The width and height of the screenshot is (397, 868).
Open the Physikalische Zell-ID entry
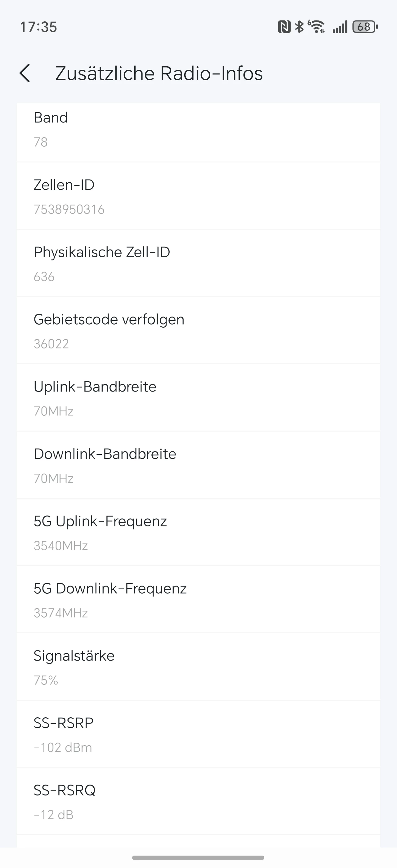(x=198, y=264)
